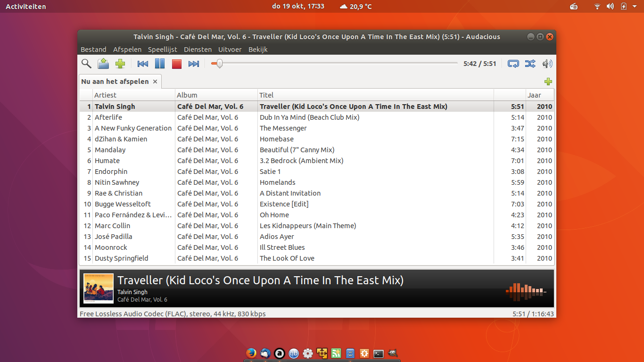Image resolution: width=644 pixels, height=362 pixels.
Task: Open the volume control speaker icon
Action: coord(547,64)
